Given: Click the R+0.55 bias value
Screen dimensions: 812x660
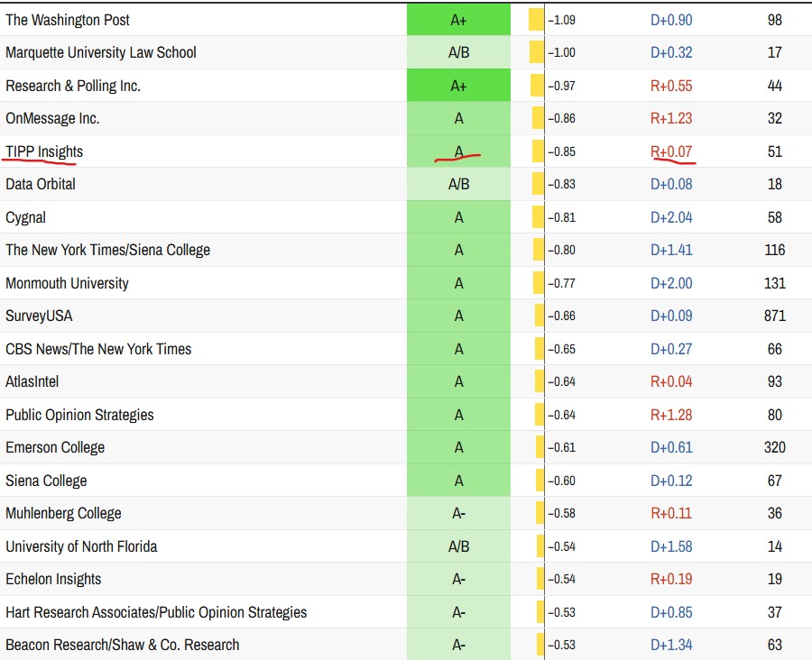Looking at the screenshot, I should coord(671,86).
